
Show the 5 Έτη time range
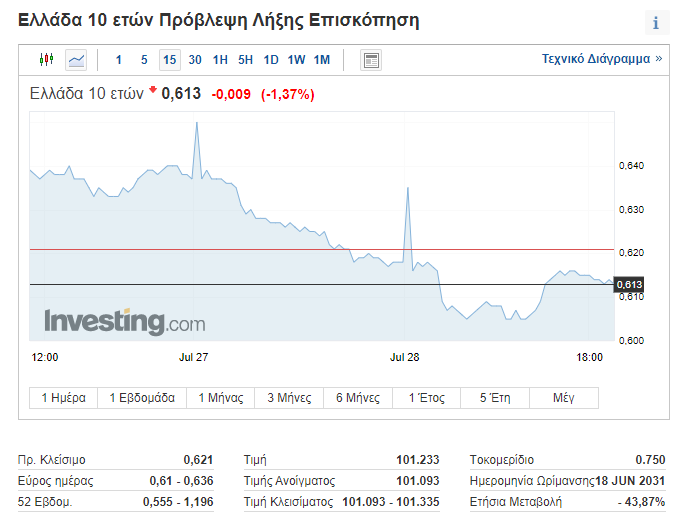[x=495, y=398]
